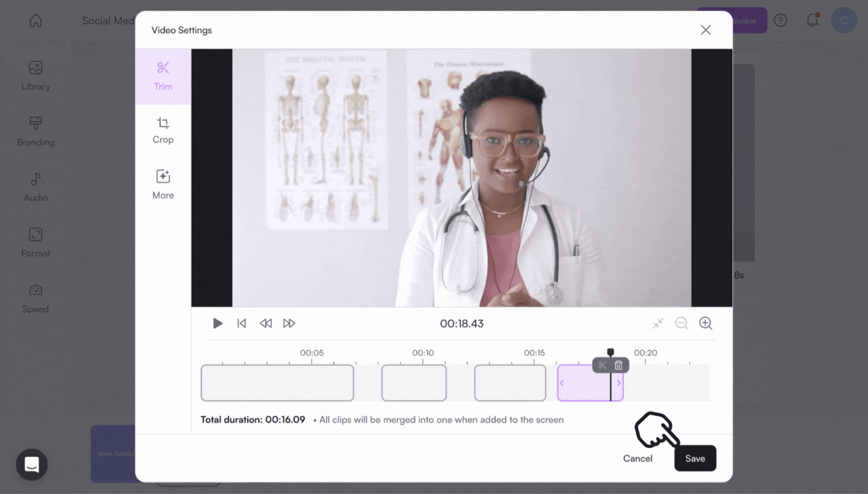This screenshot has height=494, width=868.
Task: Skip to start of video
Action: pos(242,324)
